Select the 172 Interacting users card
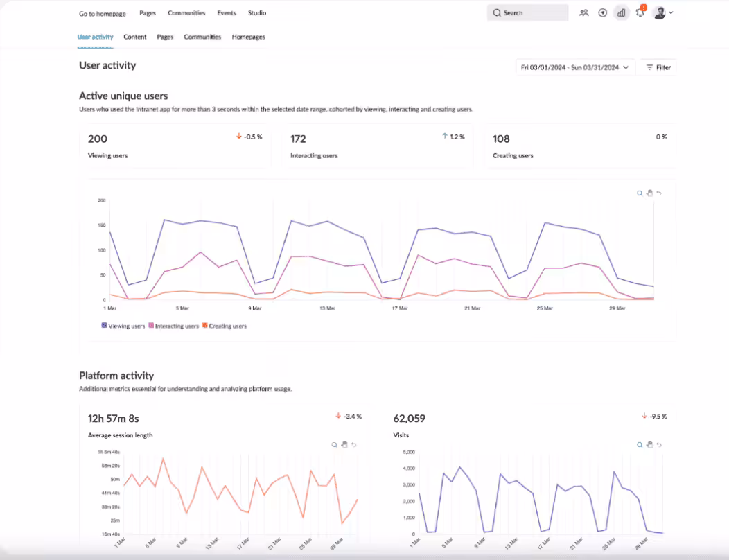The image size is (729, 560). [x=378, y=146]
